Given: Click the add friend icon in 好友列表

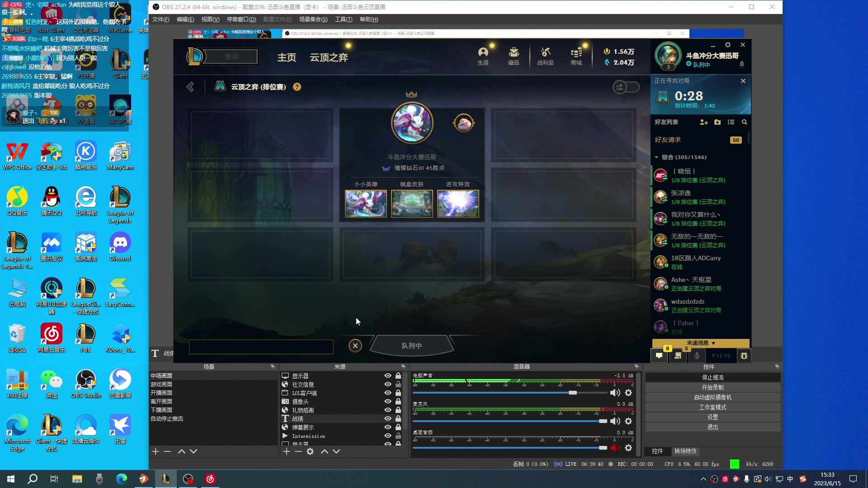Looking at the screenshot, I should tap(703, 122).
